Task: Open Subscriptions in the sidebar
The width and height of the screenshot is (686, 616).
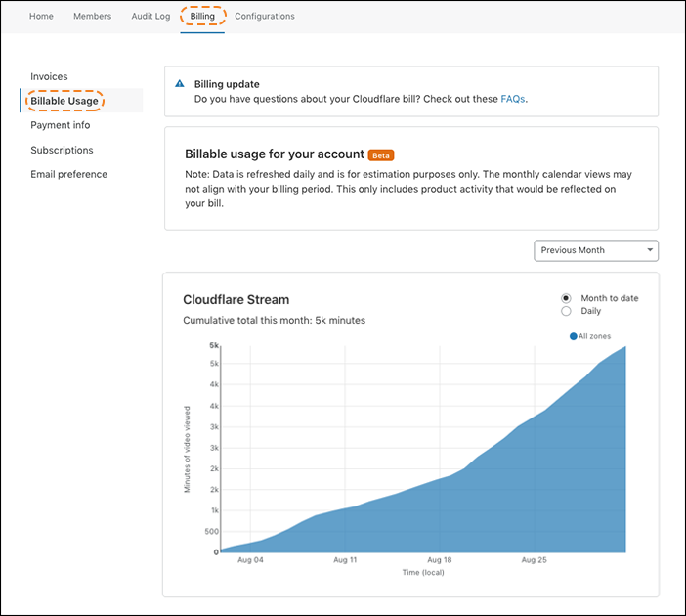Action: point(62,150)
